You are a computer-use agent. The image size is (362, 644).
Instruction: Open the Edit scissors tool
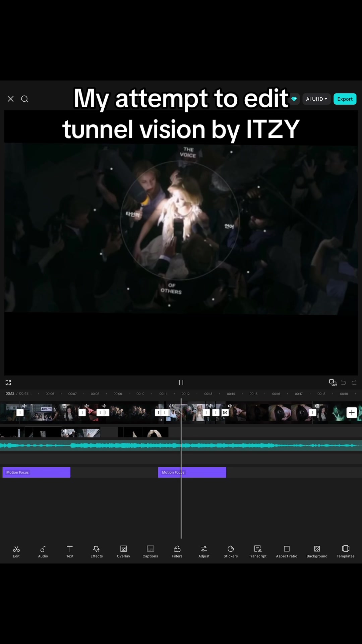(x=16, y=552)
